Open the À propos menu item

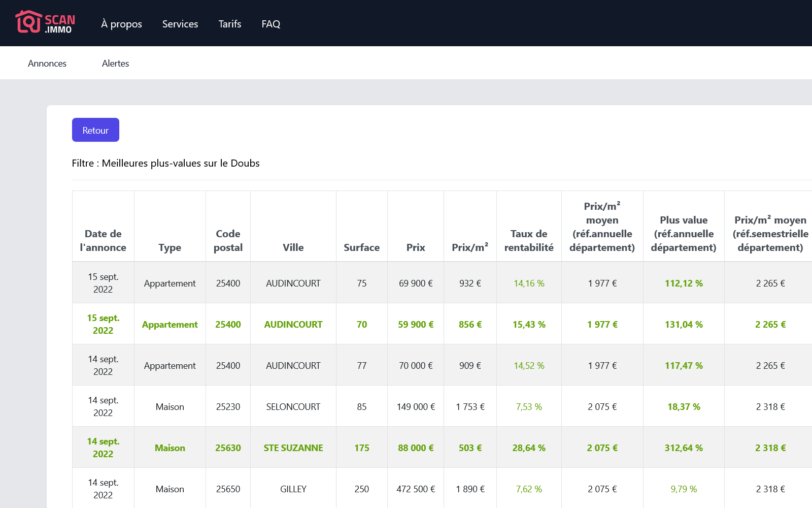point(121,24)
